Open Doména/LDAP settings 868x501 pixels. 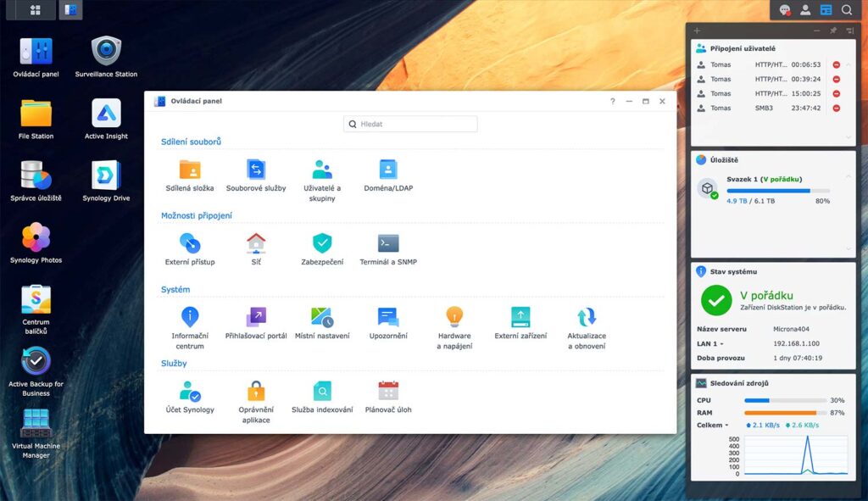click(x=388, y=176)
